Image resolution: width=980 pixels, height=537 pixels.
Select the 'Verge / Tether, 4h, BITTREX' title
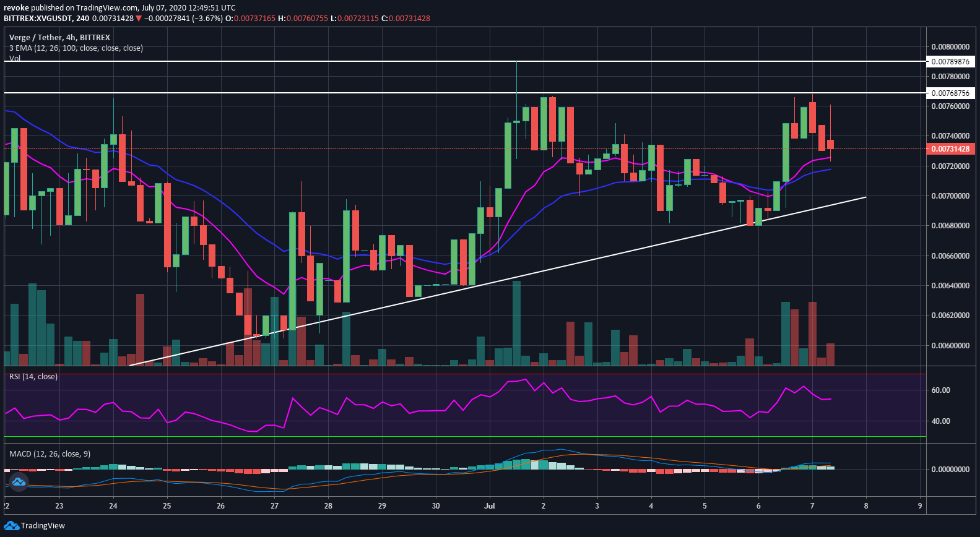coord(59,38)
